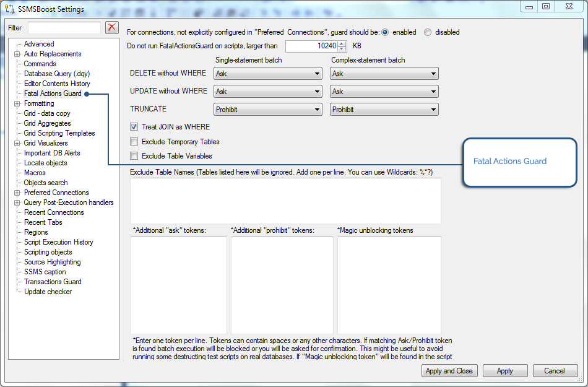Viewport: 588px width, 387px height.
Task: Select Advanced in the settings tree
Action: (x=39, y=44)
